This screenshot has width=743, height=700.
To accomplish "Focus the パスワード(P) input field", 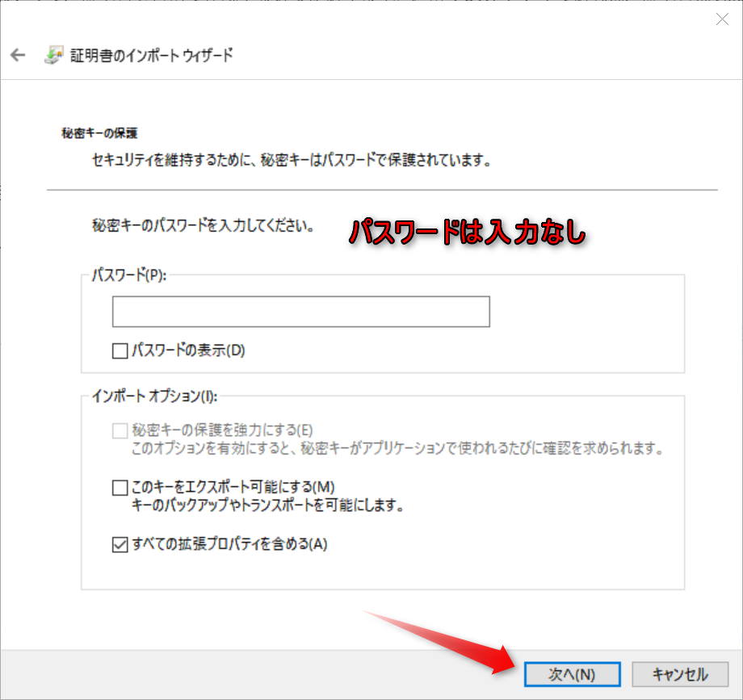I will (301, 312).
